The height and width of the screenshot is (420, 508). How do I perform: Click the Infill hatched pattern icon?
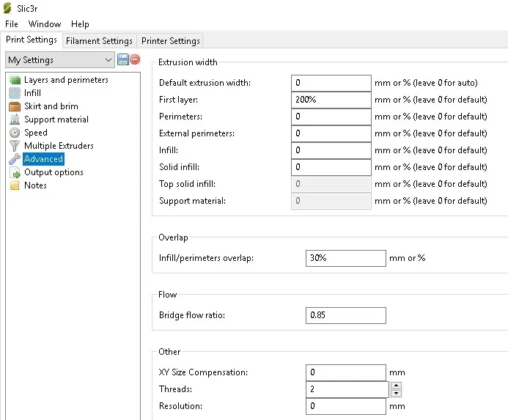tap(15, 93)
